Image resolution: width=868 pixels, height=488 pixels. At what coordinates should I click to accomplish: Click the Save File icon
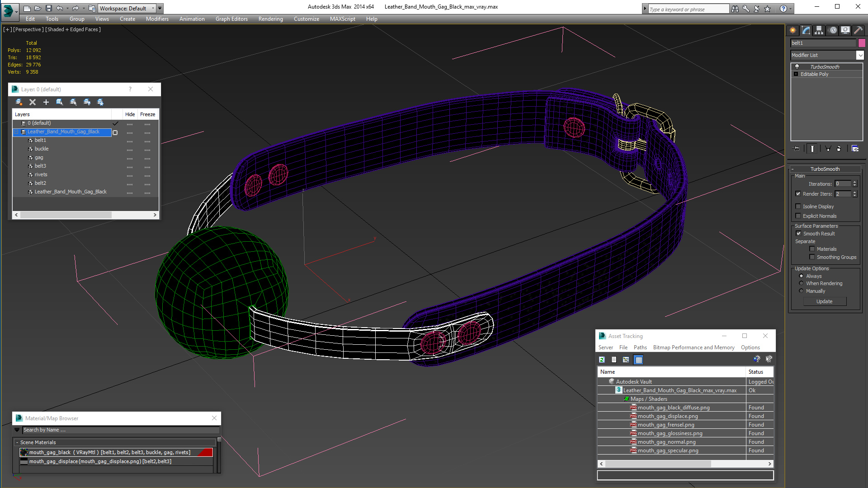tap(49, 8)
